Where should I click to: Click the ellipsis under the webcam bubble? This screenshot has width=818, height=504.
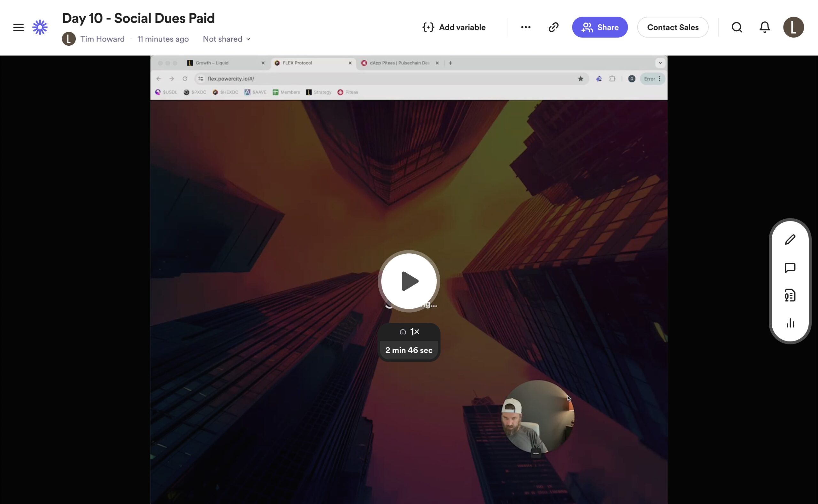pos(536,453)
